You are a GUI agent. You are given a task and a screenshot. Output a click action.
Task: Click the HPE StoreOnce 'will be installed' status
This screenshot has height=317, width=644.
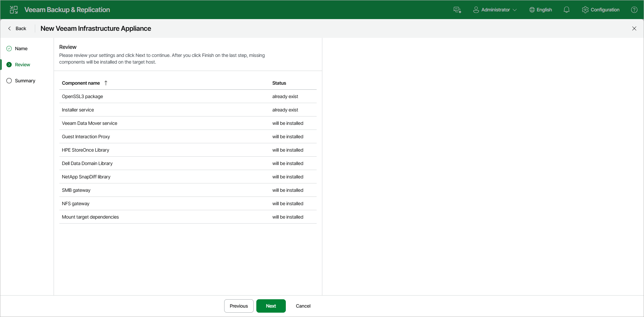[x=288, y=150]
